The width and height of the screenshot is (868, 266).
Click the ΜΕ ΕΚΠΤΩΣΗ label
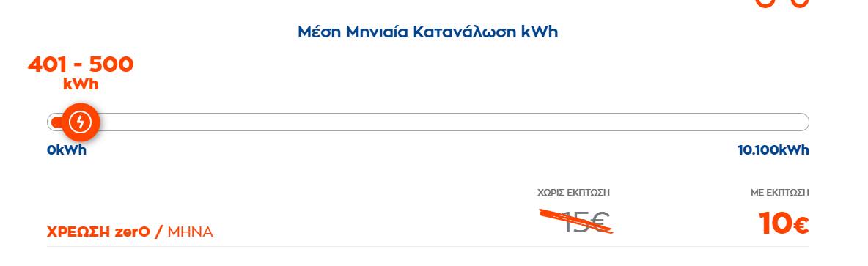(779, 193)
